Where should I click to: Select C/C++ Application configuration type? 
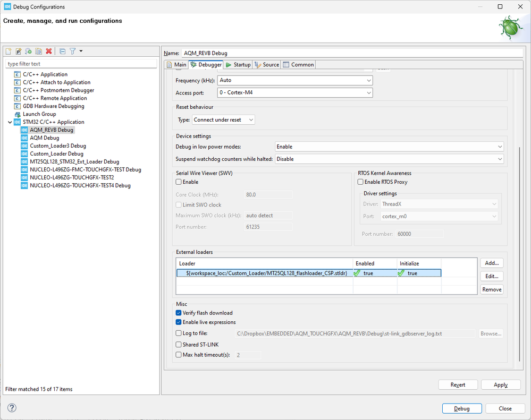click(45, 74)
